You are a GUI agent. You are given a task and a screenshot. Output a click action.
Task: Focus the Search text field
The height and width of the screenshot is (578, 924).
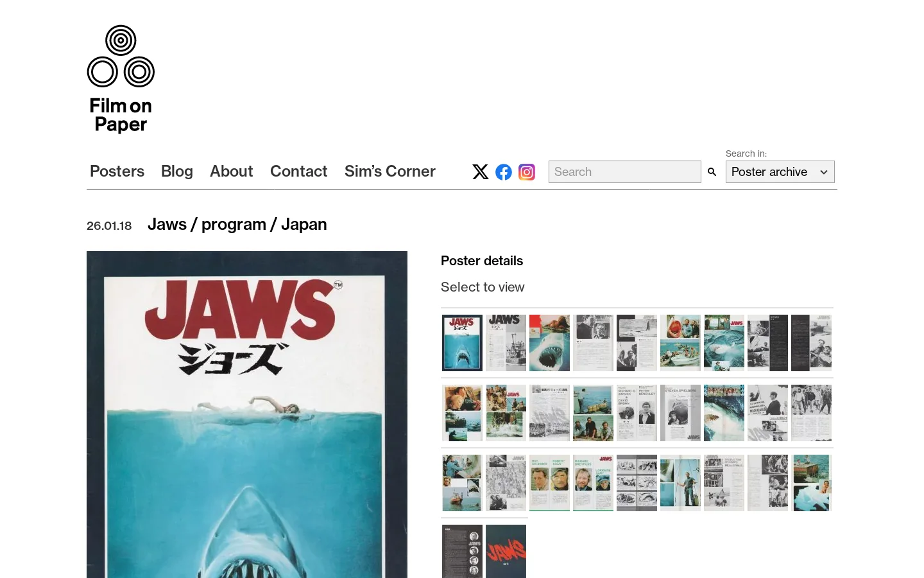[x=625, y=172]
